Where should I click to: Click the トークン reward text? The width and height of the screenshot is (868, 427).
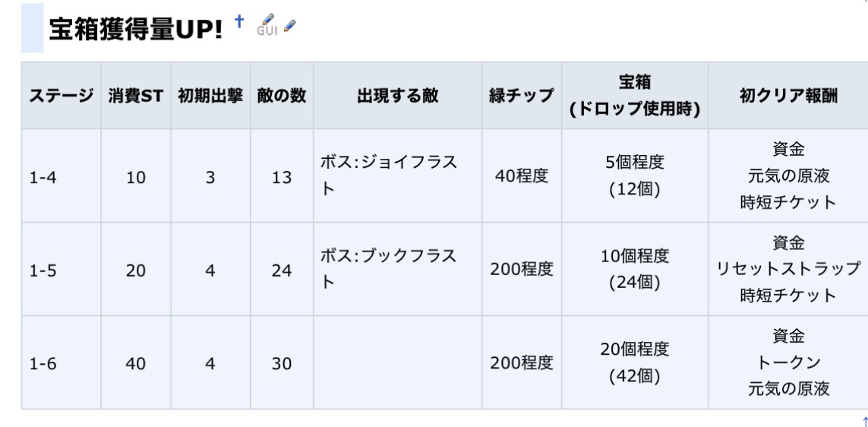point(788,363)
